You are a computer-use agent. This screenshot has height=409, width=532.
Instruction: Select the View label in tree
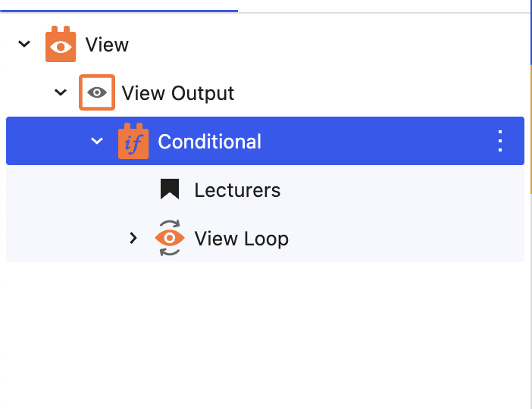coord(107,45)
